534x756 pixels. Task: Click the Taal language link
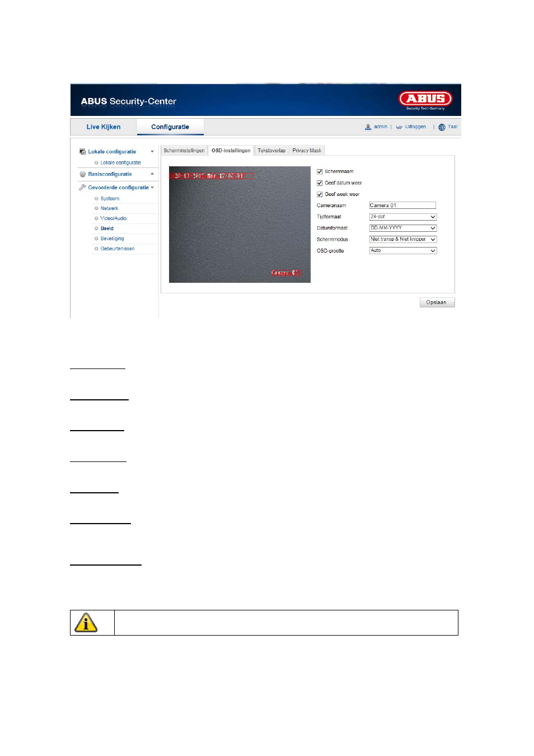(x=453, y=127)
